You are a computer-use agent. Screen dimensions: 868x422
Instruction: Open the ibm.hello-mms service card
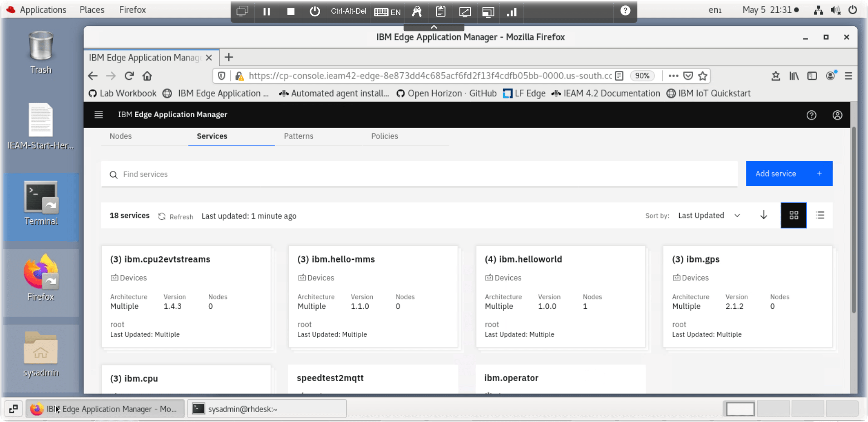(x=373, y=297)
